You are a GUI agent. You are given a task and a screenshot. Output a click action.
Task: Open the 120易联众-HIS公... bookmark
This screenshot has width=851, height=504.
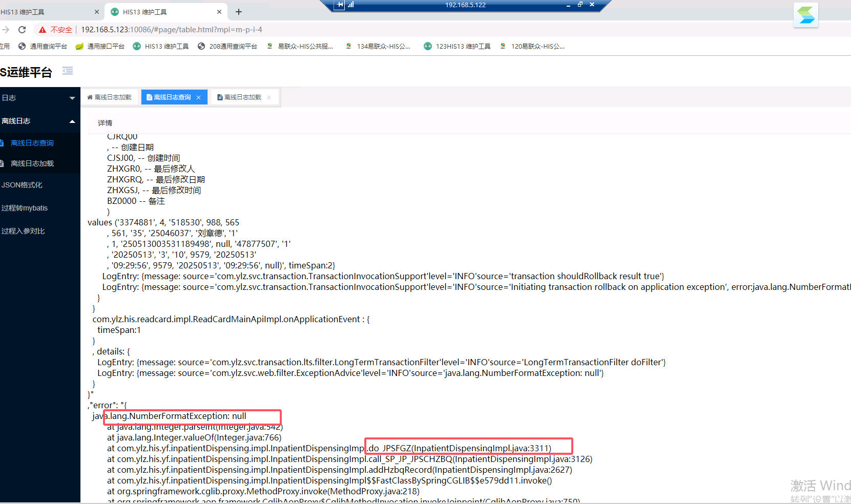(532, 46)
